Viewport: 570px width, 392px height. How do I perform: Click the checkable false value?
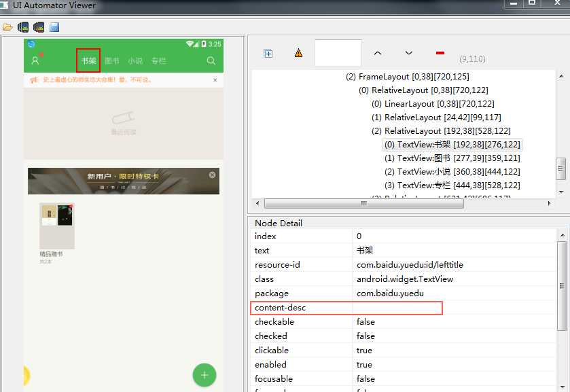tap(366, 322)
